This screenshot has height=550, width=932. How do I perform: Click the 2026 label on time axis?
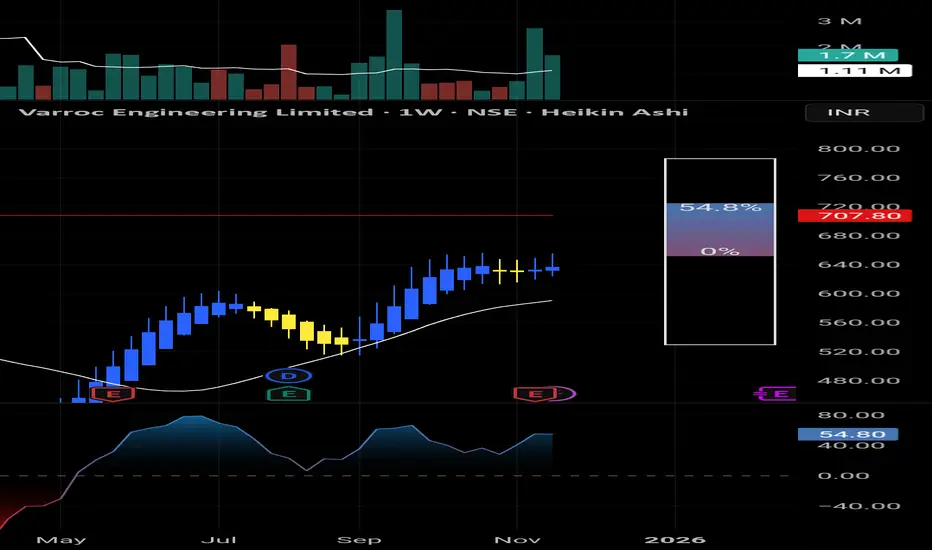[x=675, y=540]
